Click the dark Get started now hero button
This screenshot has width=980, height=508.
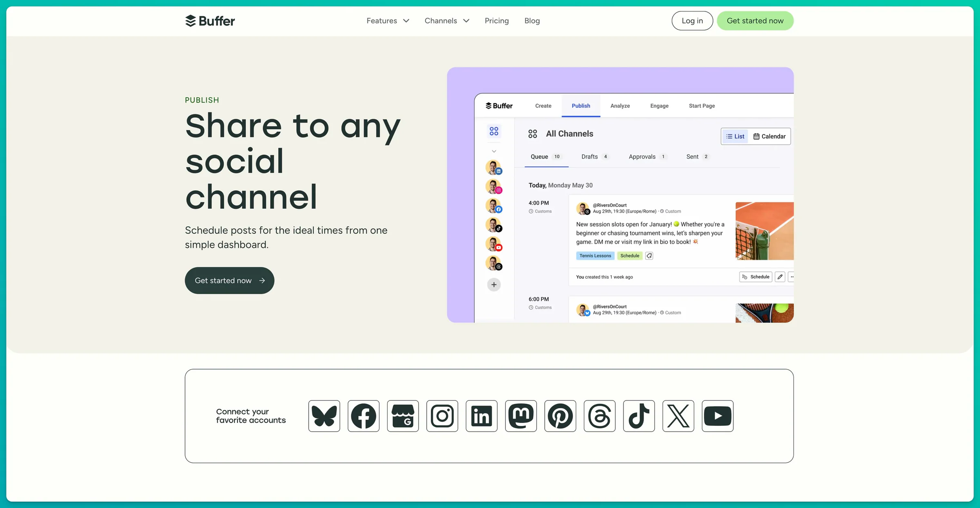pyautogui.click(x=229, y=280)
